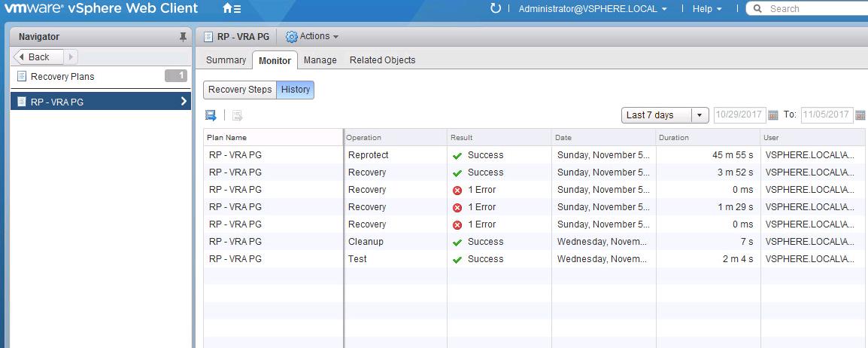Switch to the Summary tab
Viewport: 868px width, 348px height.
coord(226,60)
